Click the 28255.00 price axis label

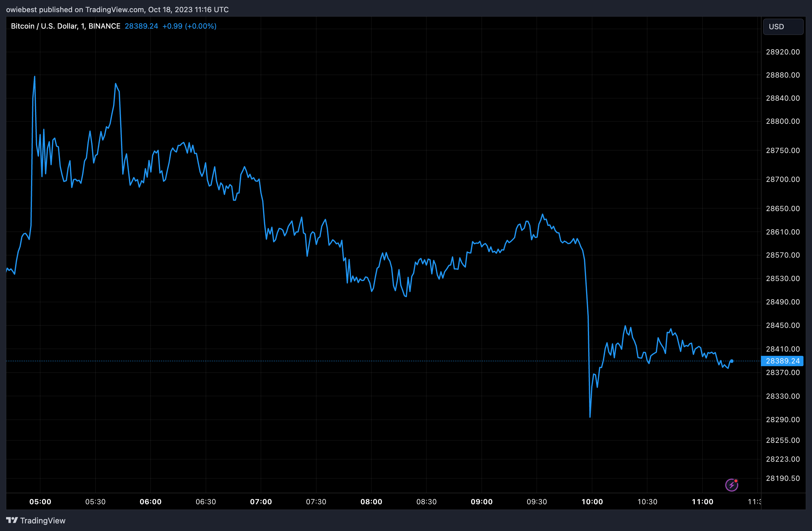[783, 440]
